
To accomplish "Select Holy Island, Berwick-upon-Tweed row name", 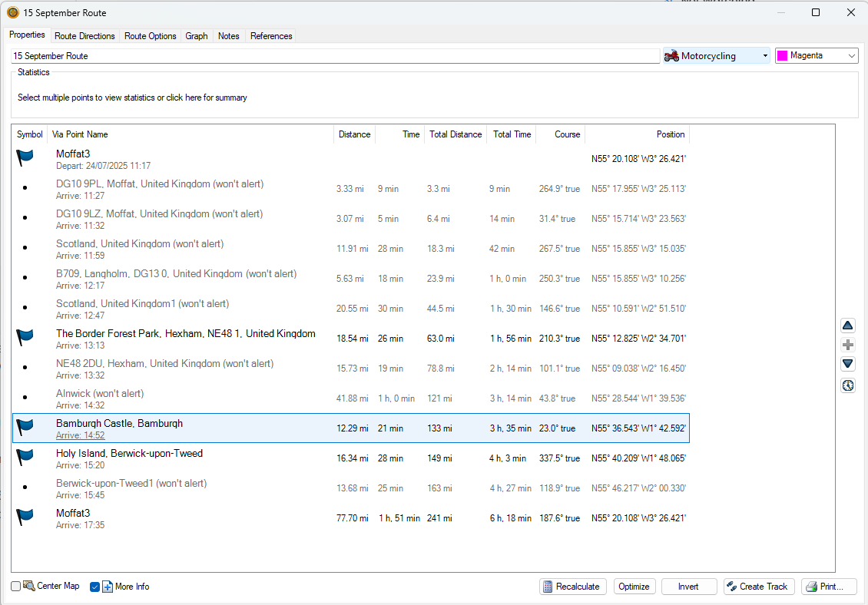I will click(x=130, y=453).
